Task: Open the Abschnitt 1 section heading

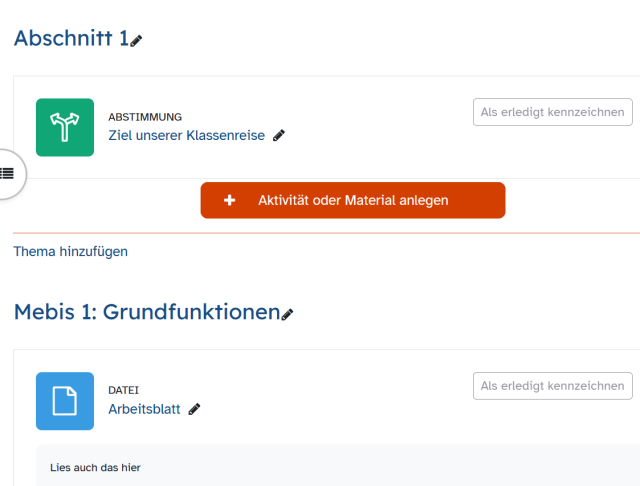Action: (70, 39)
